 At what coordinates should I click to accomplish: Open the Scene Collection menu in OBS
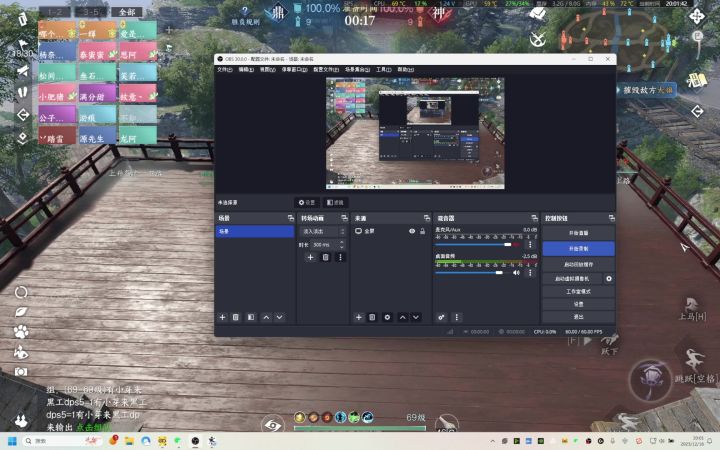pyautogui.click(x=357, y=70)
